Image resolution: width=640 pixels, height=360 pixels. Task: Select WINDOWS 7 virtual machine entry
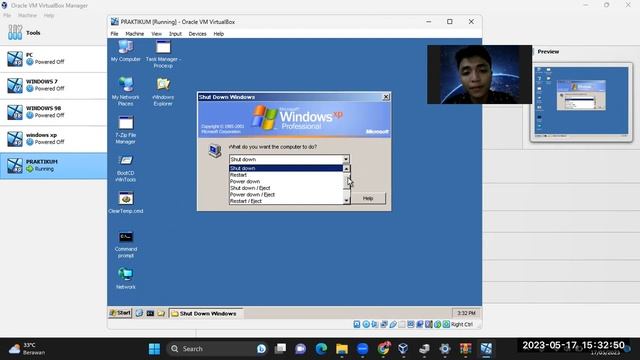[x=53, y=85]
